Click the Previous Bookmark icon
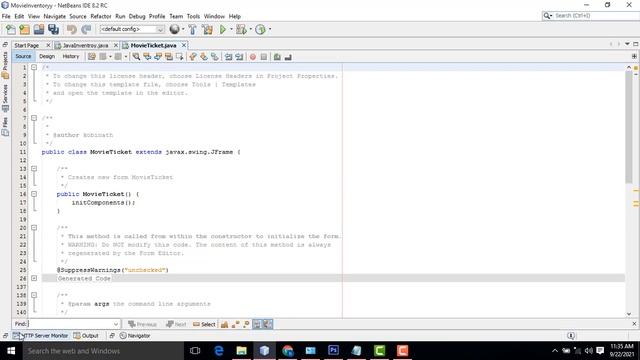The width and height of the screenshot is (640, 360). tap(193, 57)
